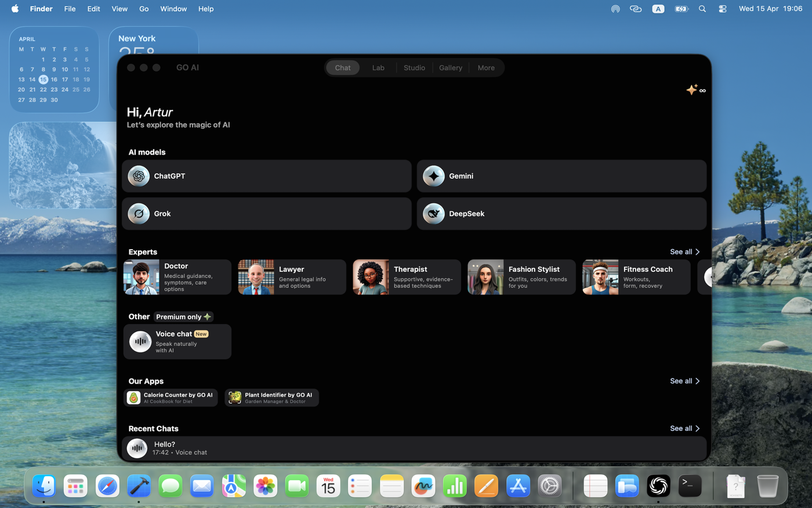Expand See all under Our Apps
Screen dimensions: 812x508
pyautogui.click(x=684, y=381)
